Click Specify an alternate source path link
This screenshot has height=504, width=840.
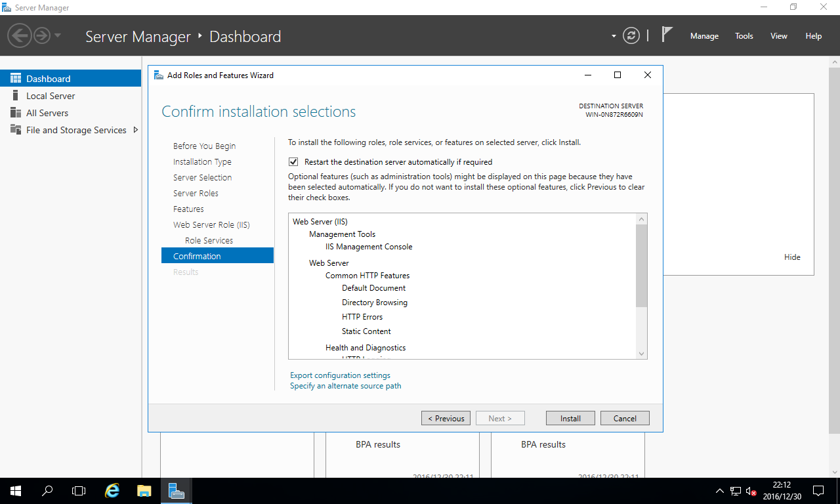coord(345,386)
